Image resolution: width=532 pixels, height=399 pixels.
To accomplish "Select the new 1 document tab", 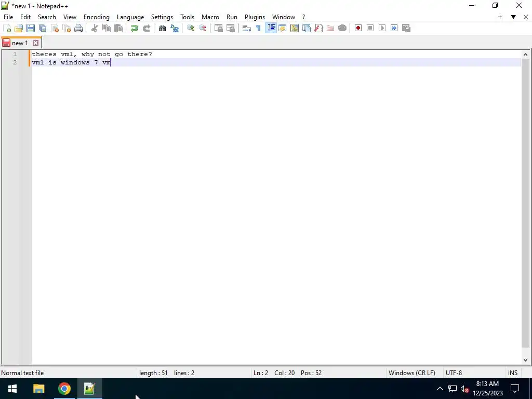I will click(20, 43).
